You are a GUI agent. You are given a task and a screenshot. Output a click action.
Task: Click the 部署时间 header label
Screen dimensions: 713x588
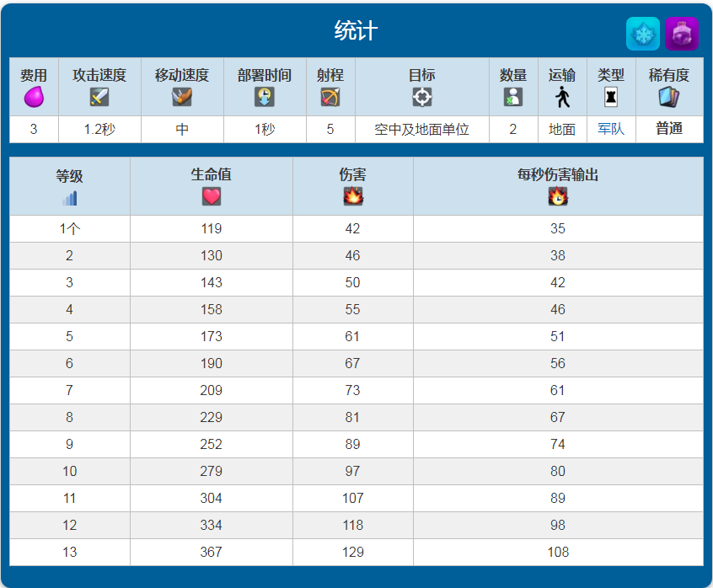[x=264, y=75]
